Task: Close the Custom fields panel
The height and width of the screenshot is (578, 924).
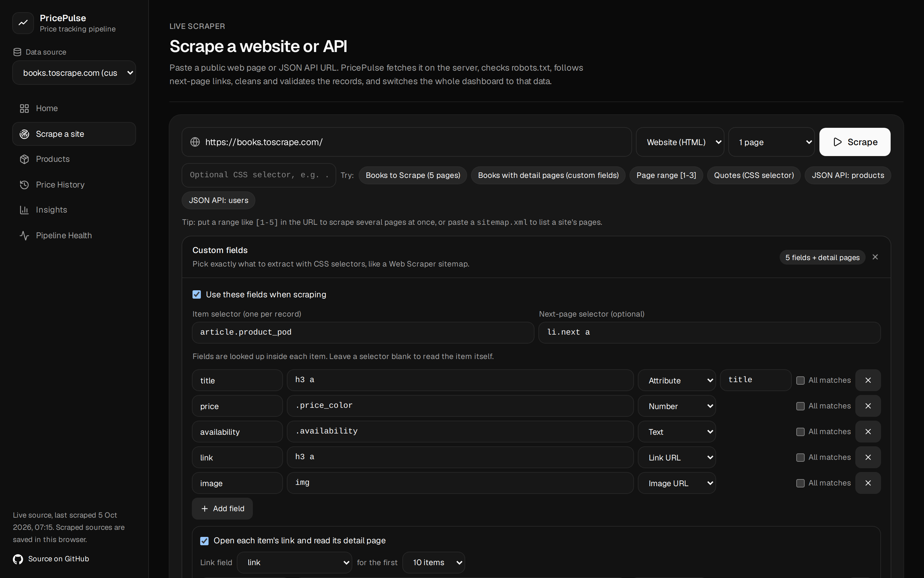Action: click(875, 257)
